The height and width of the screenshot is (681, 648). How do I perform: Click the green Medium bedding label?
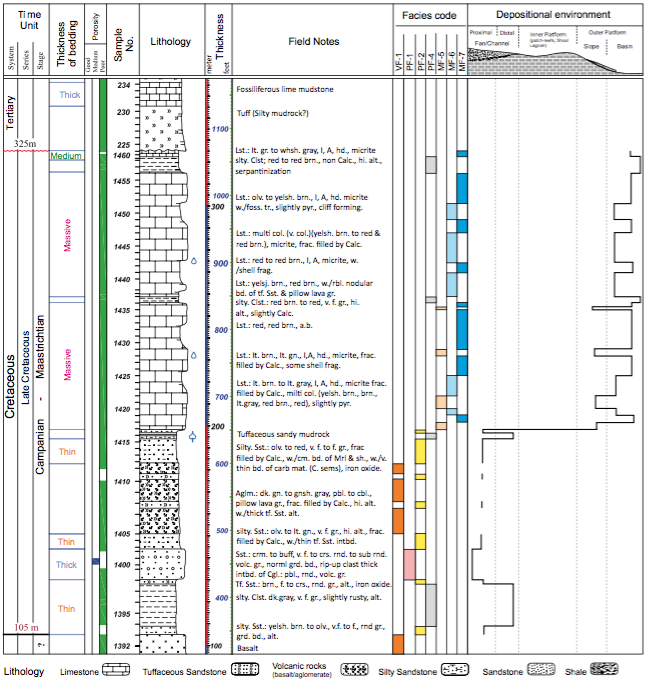[65, 156]
